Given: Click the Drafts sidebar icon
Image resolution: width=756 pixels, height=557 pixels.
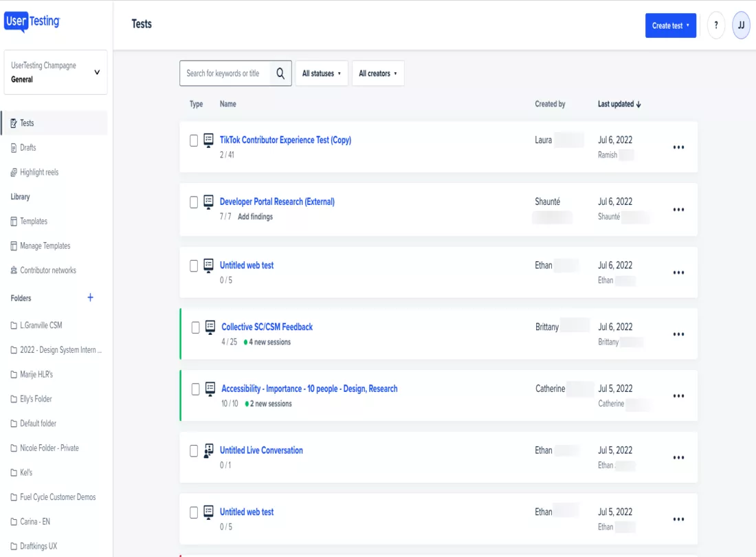Looking at the screenshot, I should (14, 148).
